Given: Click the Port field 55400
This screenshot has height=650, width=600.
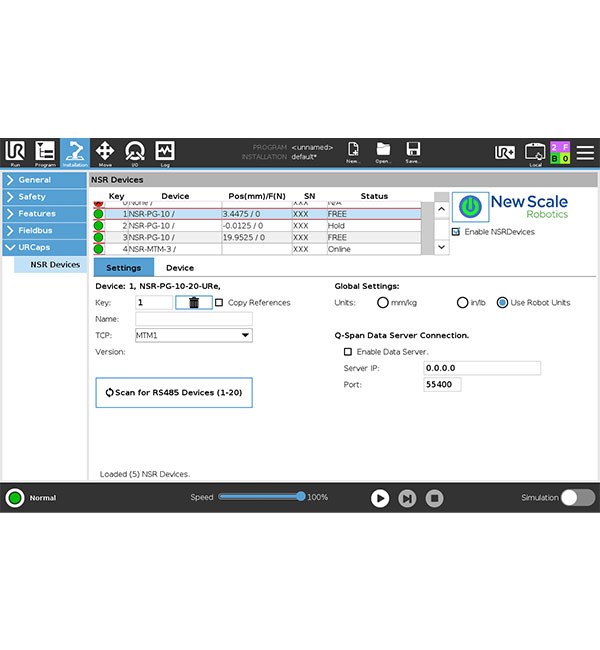Looking at the screenshot, I should click(x=442, y=384).
